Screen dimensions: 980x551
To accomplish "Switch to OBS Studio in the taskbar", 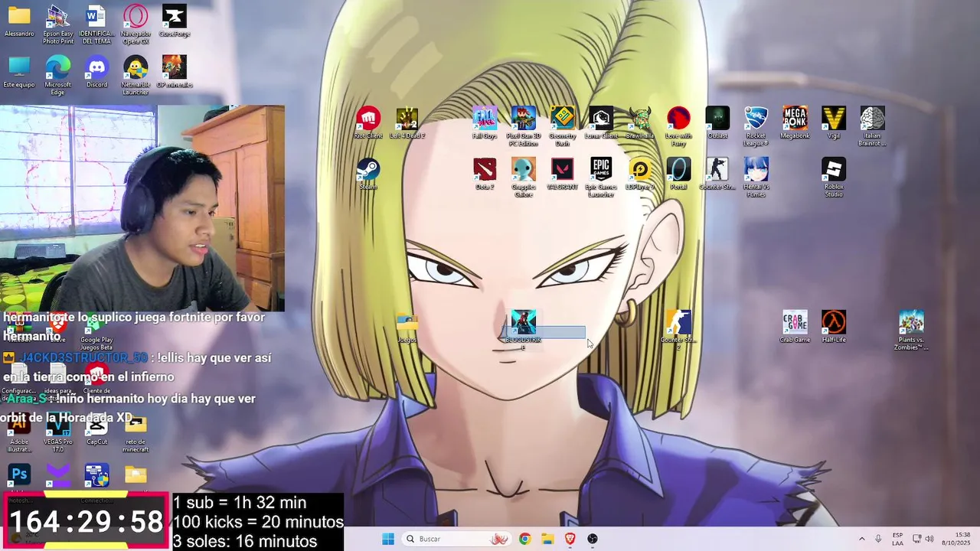I will pos(593,539).
